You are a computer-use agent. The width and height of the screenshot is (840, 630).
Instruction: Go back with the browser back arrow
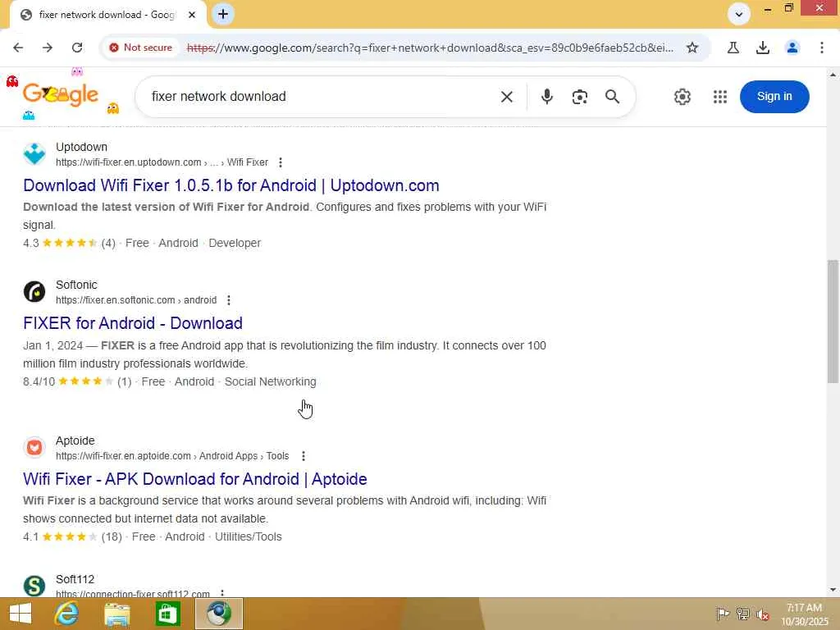tap(18, 48)
